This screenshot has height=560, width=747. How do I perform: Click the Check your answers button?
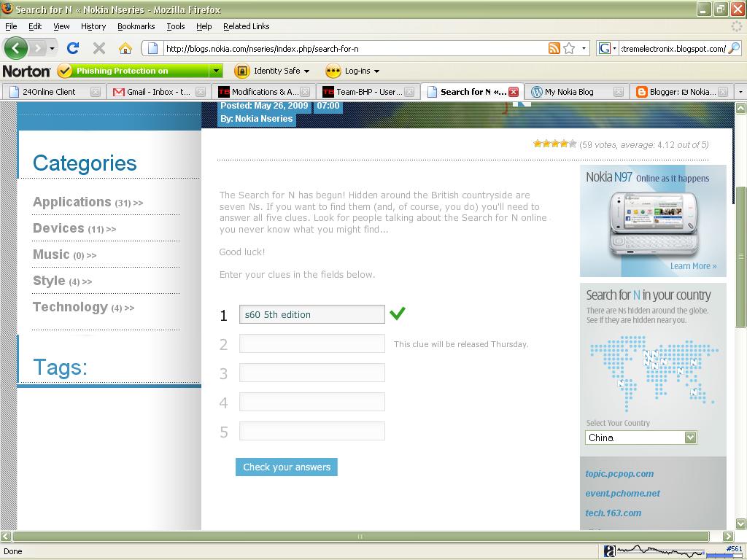[x=286, y=467]
